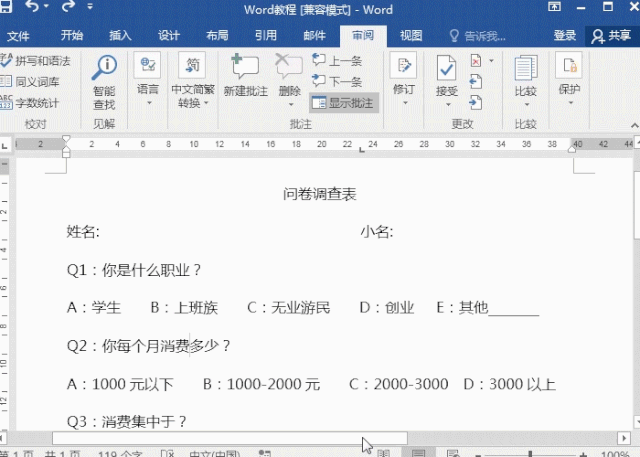Click the 问卷调查表 document title
Screen dimensions: 640x457
pos(320,194)
